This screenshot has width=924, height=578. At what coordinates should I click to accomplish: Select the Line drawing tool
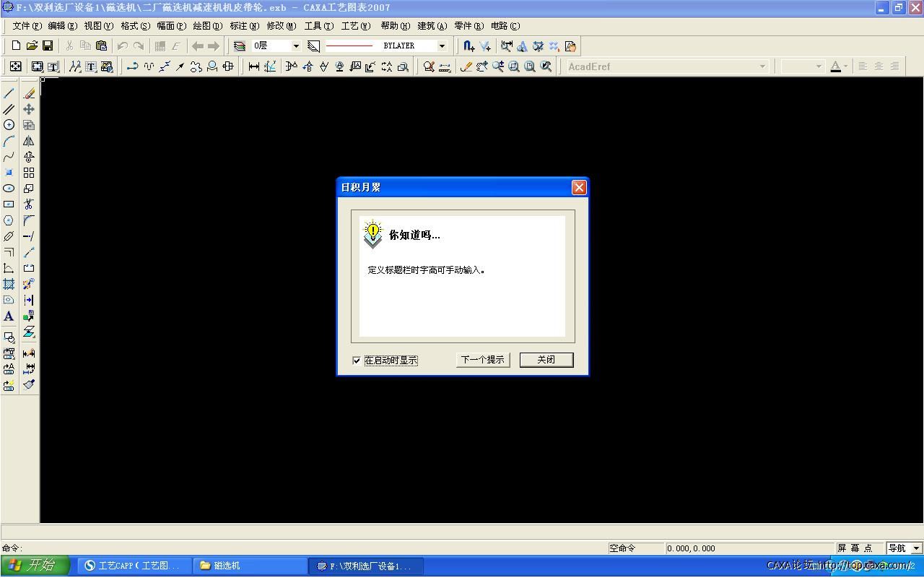coord(9,92)
